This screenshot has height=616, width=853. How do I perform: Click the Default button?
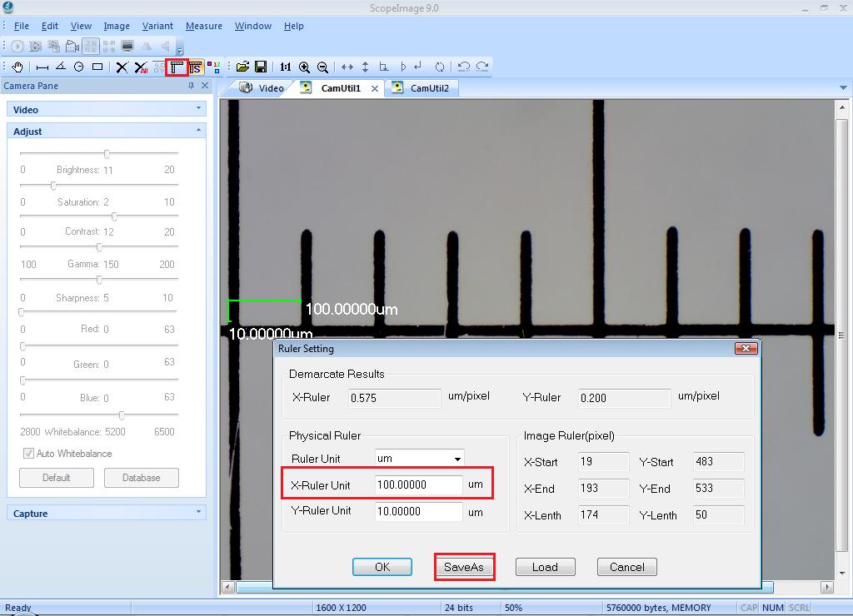pyautogui.click(x=57, y=477)
